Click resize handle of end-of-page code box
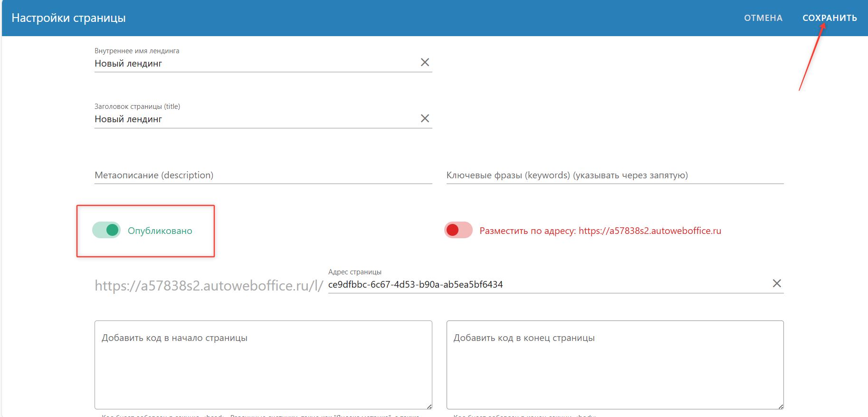Image resolution: width=868 pixels, height=417 pixels. pyautogui.click(x=781, y=407)
